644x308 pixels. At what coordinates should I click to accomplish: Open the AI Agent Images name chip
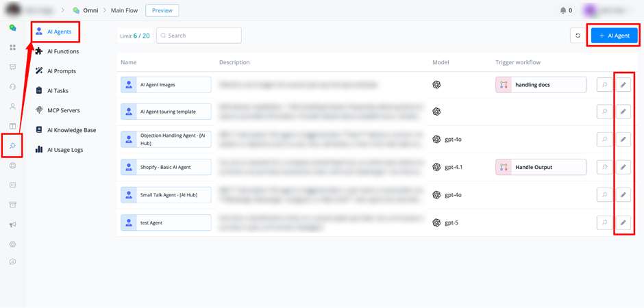point(166,85)
